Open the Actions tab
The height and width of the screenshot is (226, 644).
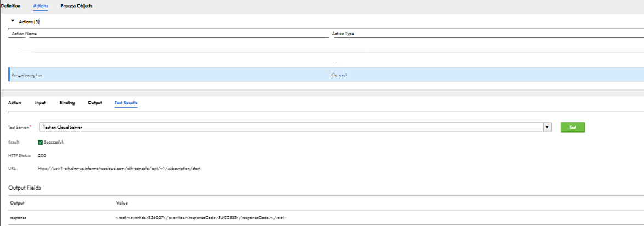40,6
